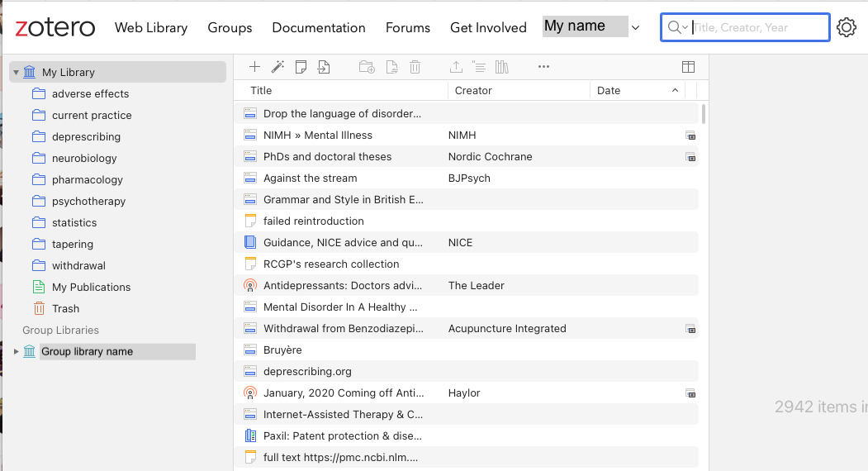The image size is (868, 471).
Task: Add item by identifier magic wand
Action: [277, 67]
